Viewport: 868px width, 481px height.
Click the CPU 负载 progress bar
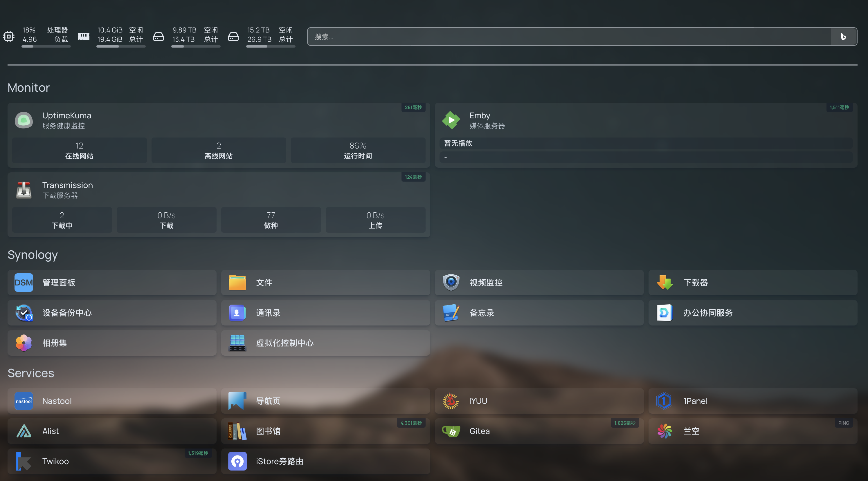[x=46, y=47]
